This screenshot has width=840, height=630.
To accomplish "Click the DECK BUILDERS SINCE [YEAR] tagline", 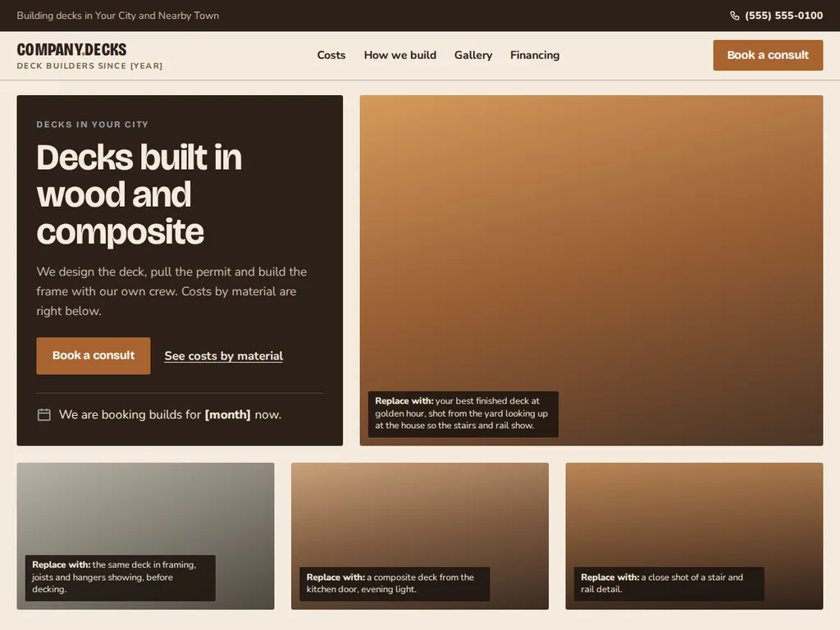I will 89,66.
